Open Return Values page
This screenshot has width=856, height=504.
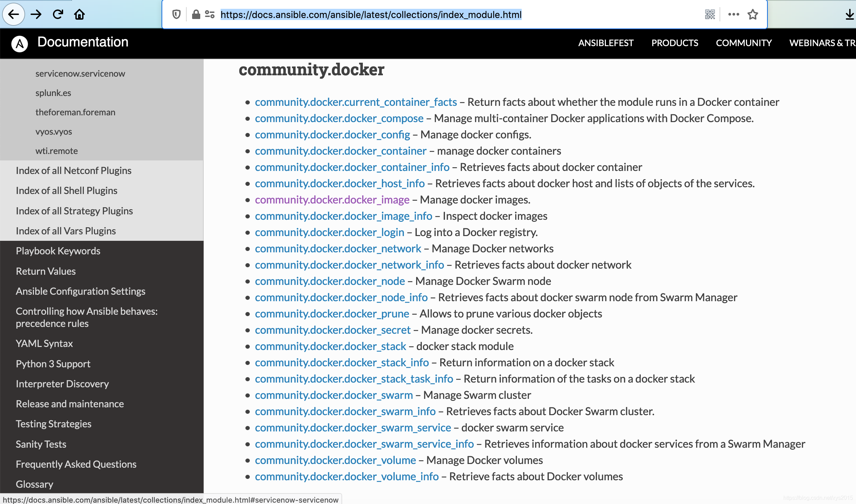(46, 271)
